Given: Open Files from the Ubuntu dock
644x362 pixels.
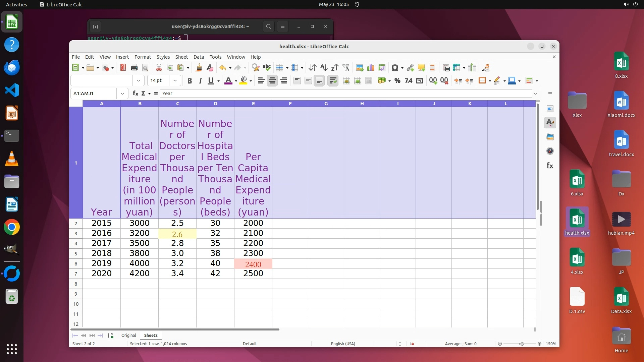Looking at the screenshot, I should click(12, 182).
